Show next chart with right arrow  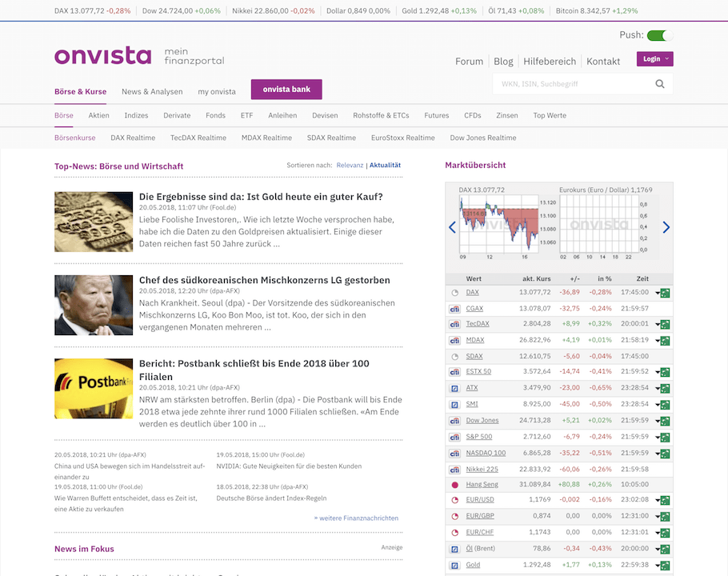[666, 227]
